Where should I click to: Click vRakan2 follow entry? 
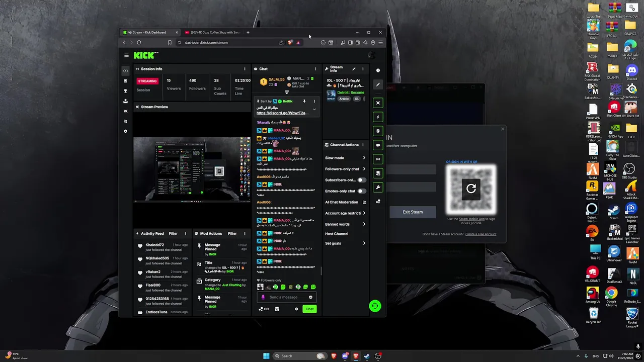pyautogui.click(x=161, y=274)
